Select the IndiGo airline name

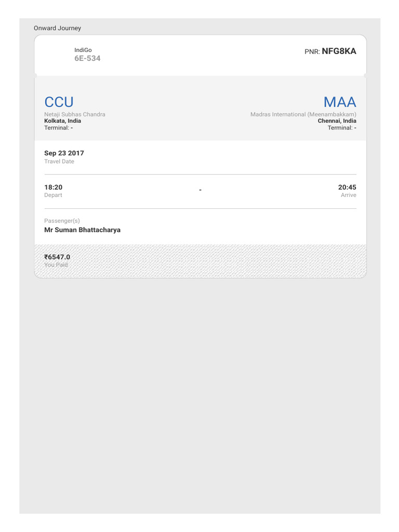[83, 50]
